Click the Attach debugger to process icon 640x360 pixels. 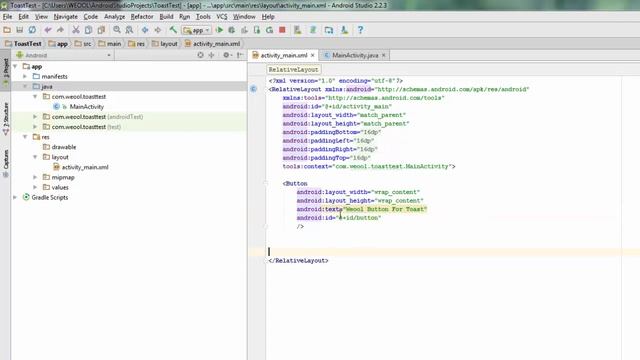click(257, 30)
